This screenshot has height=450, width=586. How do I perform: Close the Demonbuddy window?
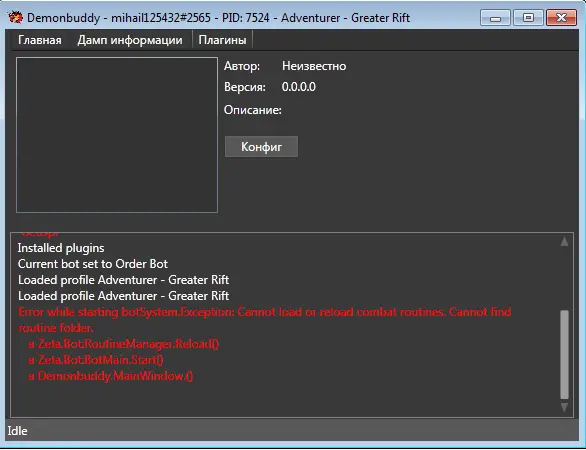(561, 18)
